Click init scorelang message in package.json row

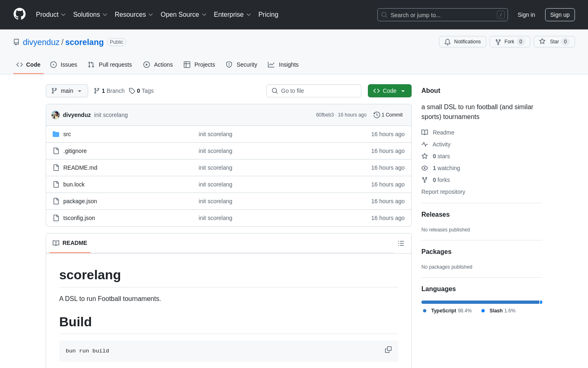216,201
